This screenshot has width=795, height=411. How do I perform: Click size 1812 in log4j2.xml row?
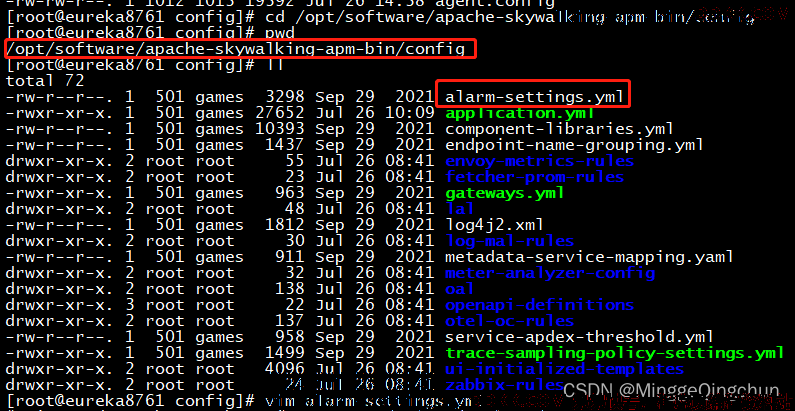pyautogui.click(x=284, y=225)
